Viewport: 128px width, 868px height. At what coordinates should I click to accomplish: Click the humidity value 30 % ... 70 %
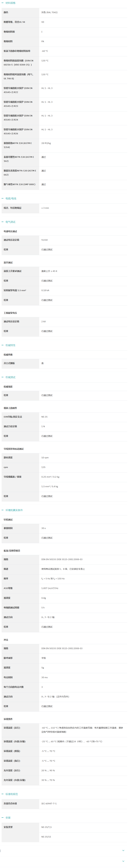[x=48, y=780]
